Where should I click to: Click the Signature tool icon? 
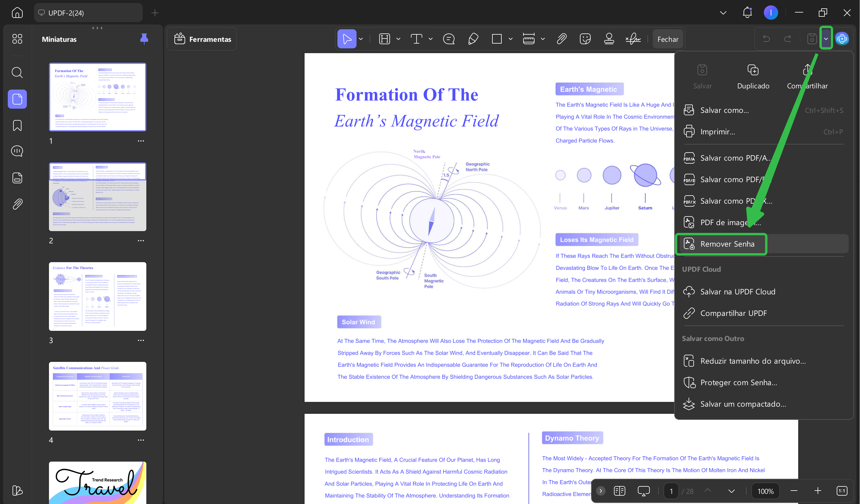633,39
